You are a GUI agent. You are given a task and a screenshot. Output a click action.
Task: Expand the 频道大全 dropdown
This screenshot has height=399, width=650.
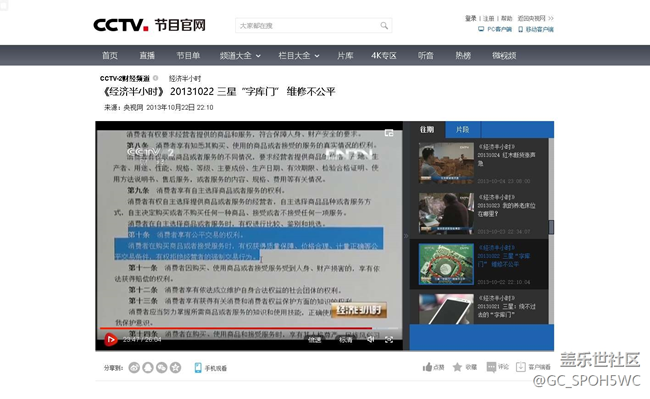pyautogui.click(x=240, y=56)
